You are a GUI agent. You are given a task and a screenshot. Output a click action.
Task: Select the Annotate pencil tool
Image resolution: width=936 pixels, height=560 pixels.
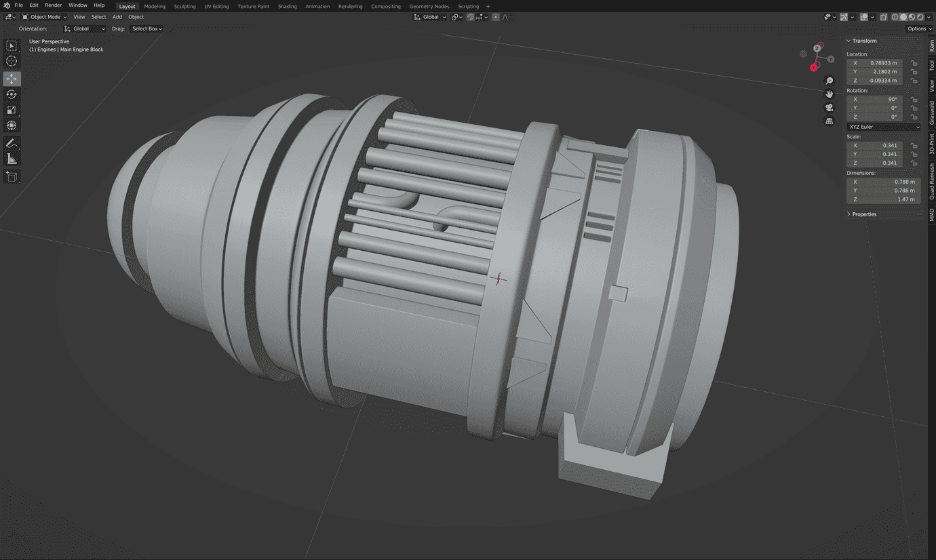(12, 143)
